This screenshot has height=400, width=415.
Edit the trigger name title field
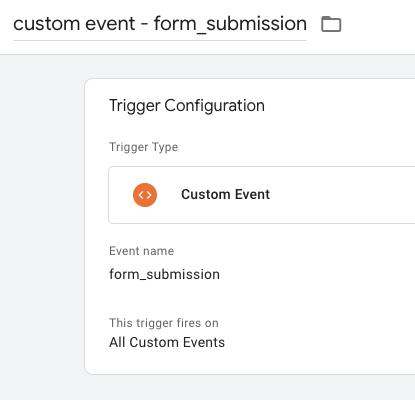tap(160, 24)
